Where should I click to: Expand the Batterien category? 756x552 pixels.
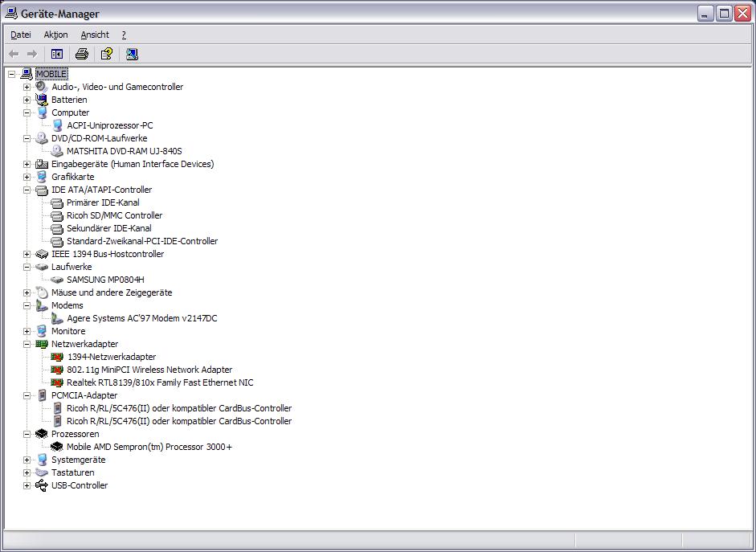(27, 100)
